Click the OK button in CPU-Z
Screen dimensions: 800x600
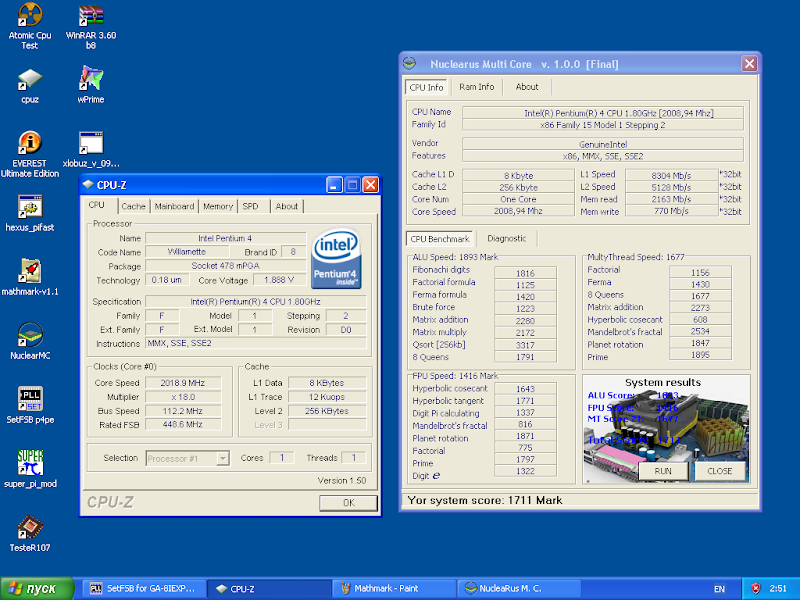(348, 503)
